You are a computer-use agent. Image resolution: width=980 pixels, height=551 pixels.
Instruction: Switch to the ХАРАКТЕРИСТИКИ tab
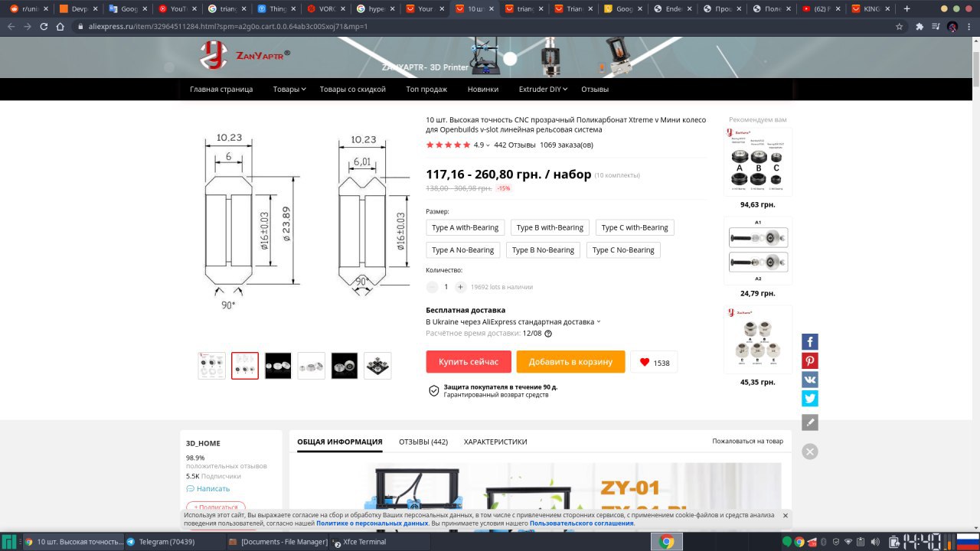tap(495, 442)
